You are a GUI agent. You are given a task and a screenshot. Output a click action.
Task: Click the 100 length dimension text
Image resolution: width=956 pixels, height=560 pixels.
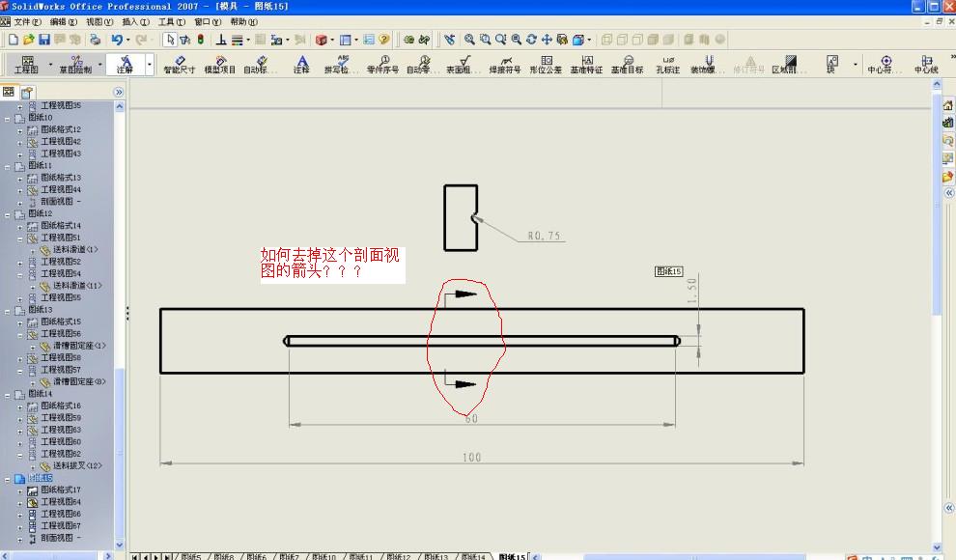tap(472, 457)
